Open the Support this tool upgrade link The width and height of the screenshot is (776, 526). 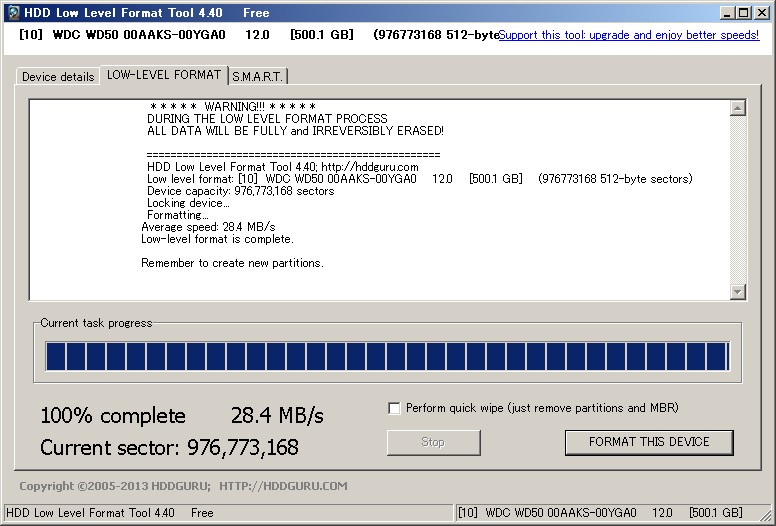[x=629, y=35]
